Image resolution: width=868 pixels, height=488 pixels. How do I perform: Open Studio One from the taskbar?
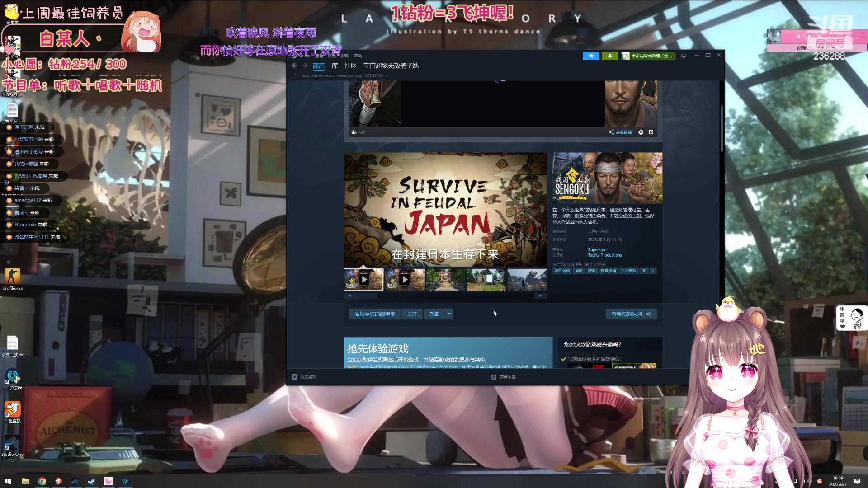coord(75,481)
